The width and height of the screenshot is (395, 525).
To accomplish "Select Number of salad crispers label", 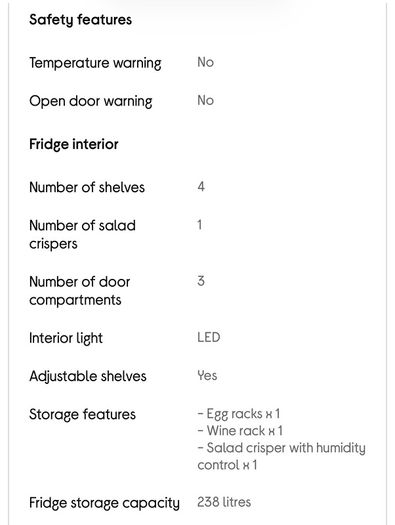I will coord(82,234).
